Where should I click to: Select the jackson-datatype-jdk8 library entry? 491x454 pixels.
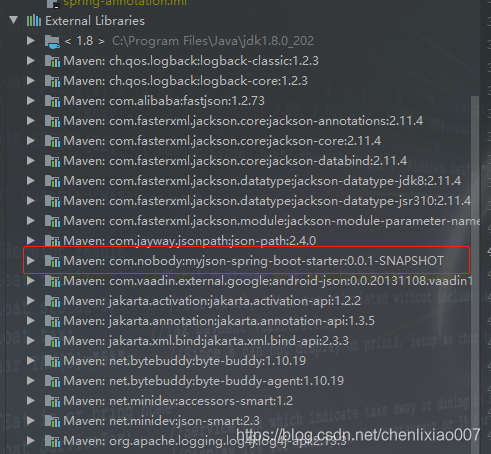[x=262, y=181]
